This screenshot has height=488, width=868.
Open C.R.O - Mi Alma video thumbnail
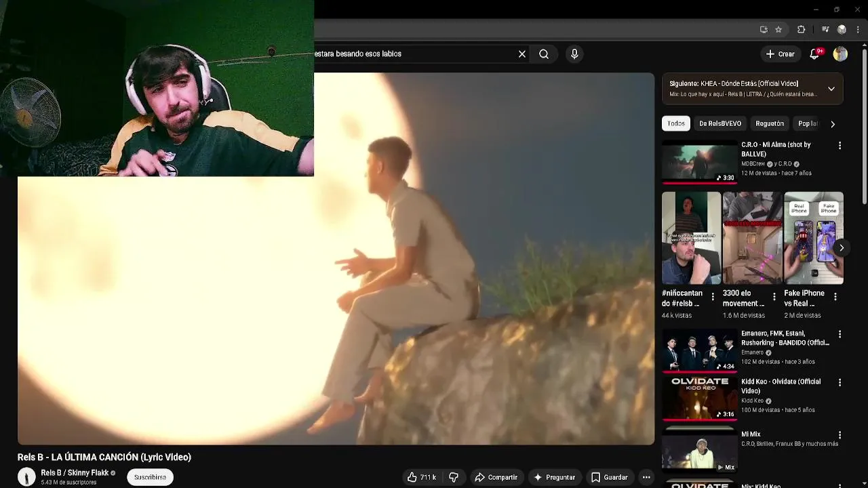point(699,161)
